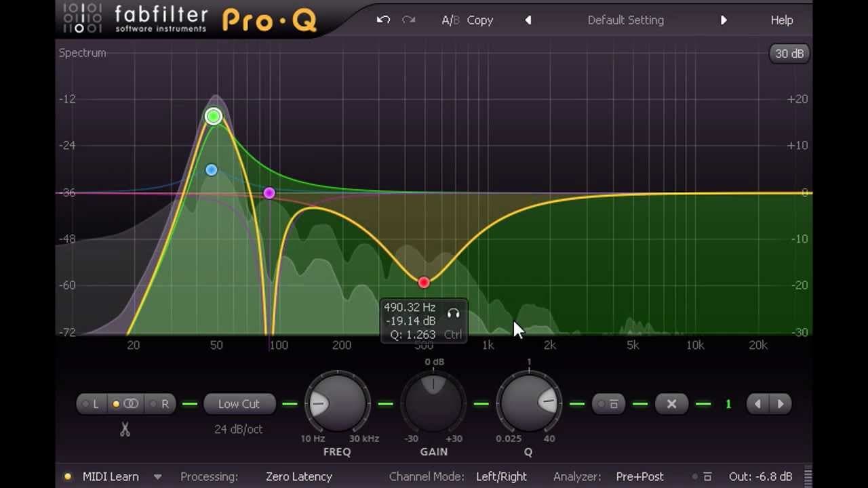Viewport: 868px width, 488px height.
Task: Click the Channel Mode: label
Action: pos(427,476)
